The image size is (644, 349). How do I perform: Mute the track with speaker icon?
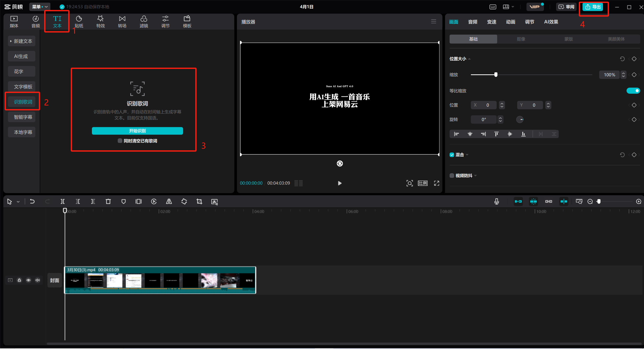pyautogui.click(x=38, y=280)
